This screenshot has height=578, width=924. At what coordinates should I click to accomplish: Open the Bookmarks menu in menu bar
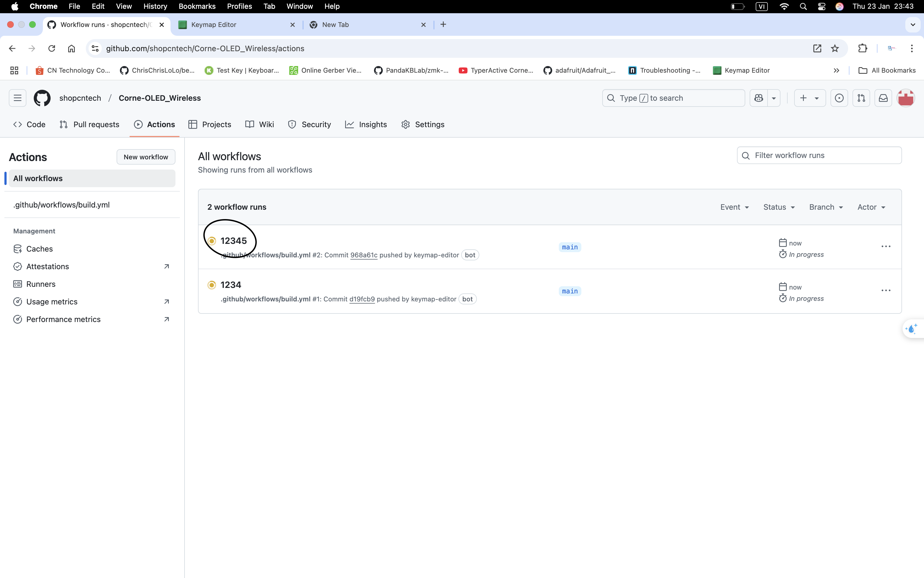tap(197, 7)
